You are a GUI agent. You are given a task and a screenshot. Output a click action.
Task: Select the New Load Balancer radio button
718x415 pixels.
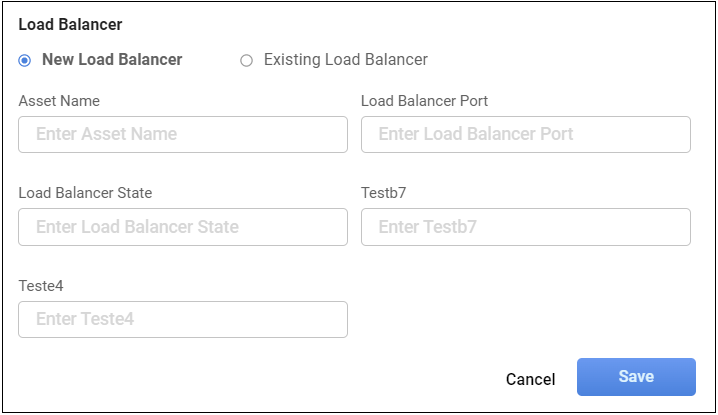click(25, 60)
